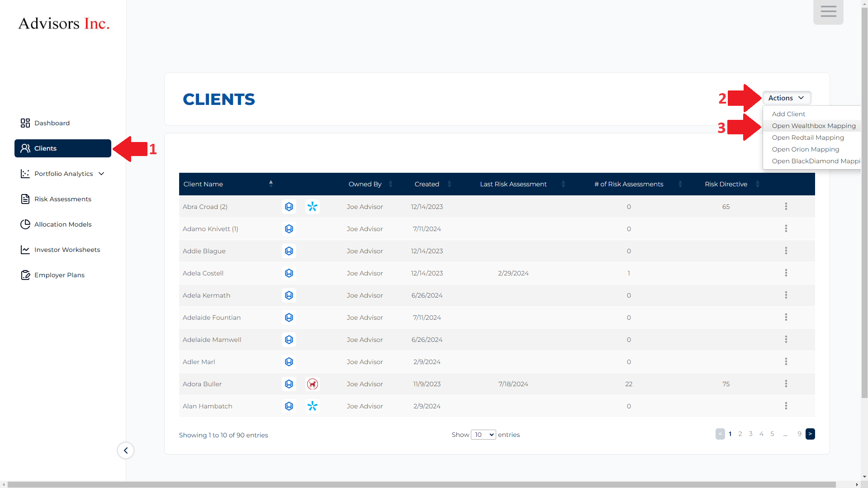Expand the Actions dropdown

click(786, 98)
